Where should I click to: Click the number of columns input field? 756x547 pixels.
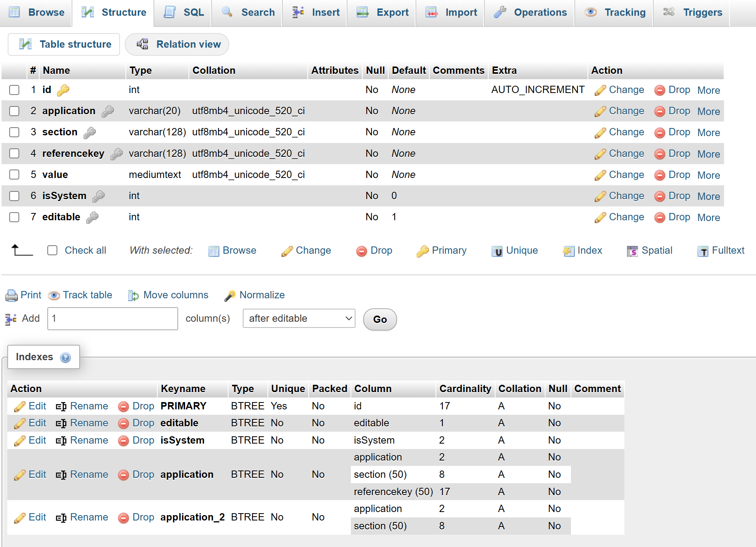point(112,319)
